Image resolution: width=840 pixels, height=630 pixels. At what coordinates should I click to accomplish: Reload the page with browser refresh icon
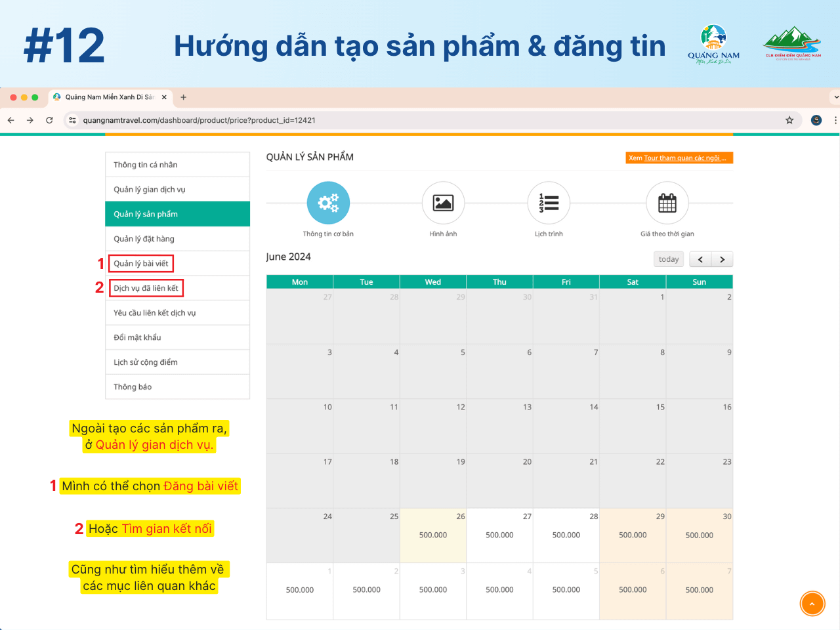pos(49,120)
